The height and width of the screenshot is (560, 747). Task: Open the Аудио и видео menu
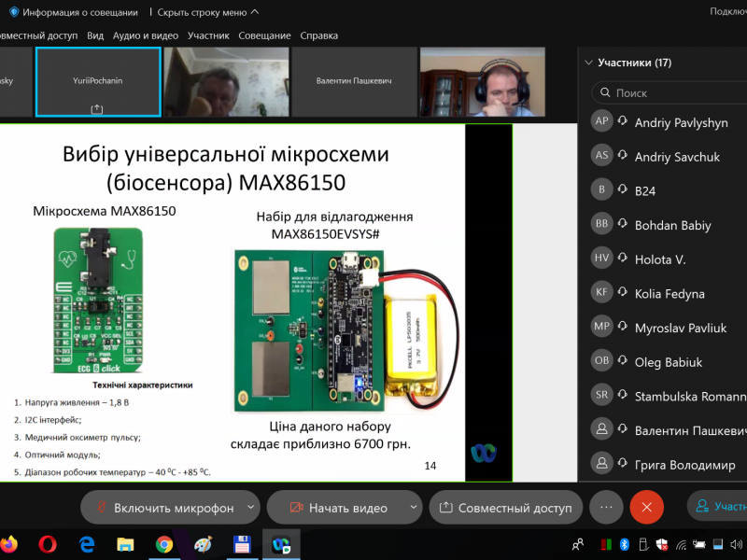146,35
